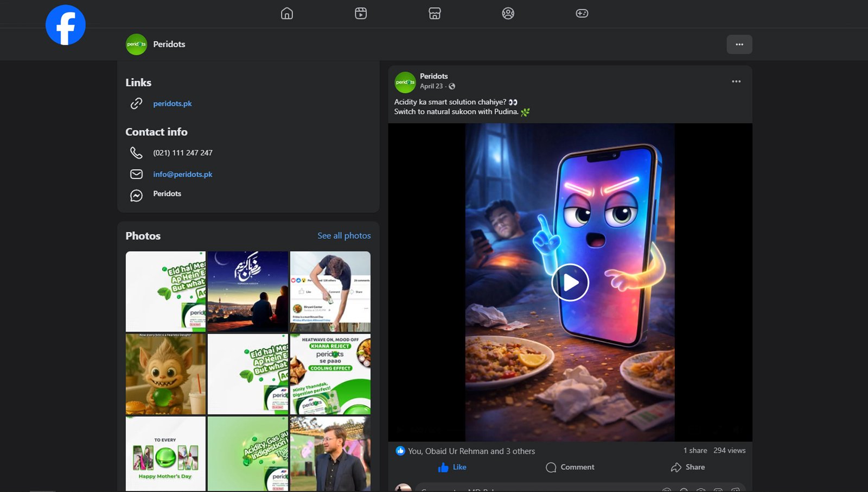Open the April 23 post timestamp

pos(431,86)
